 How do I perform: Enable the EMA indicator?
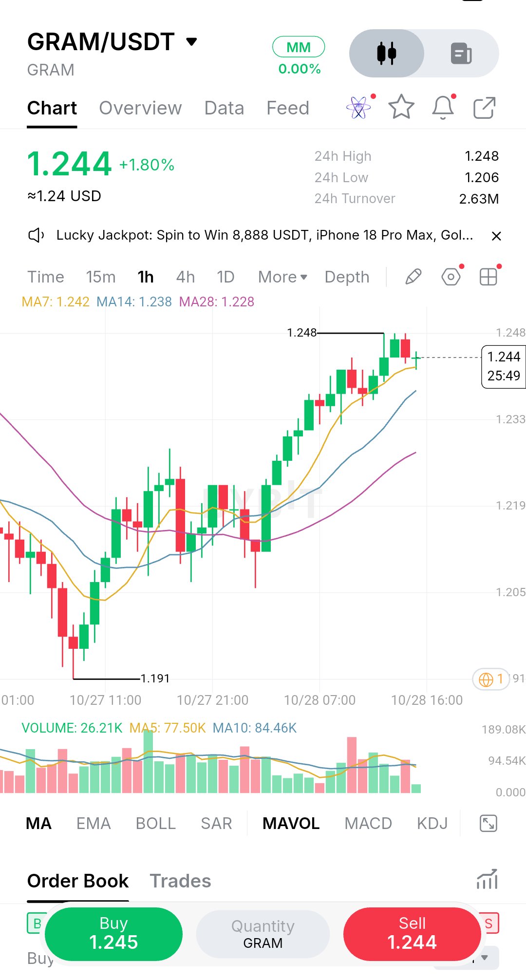point(94,823)
